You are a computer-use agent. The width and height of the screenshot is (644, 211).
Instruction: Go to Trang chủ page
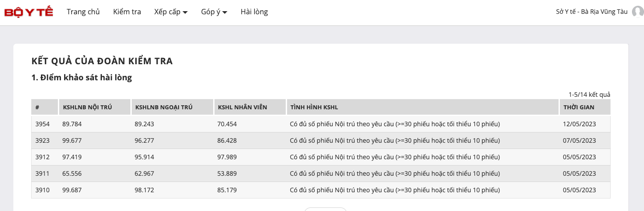point(83,12)
